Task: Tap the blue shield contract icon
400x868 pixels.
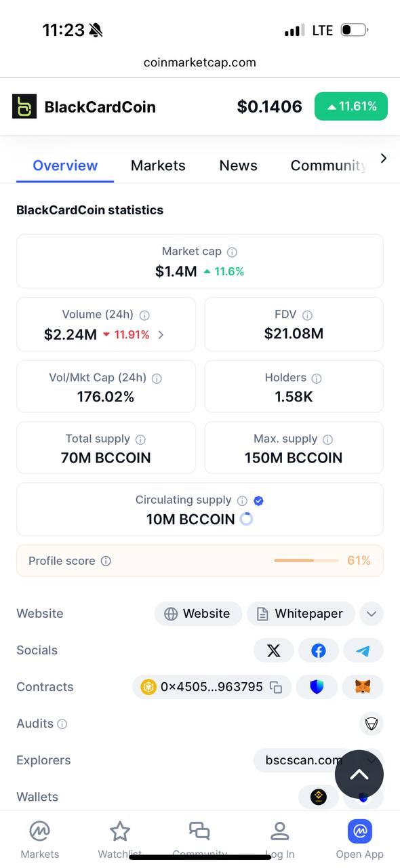Action: [317, 687]
